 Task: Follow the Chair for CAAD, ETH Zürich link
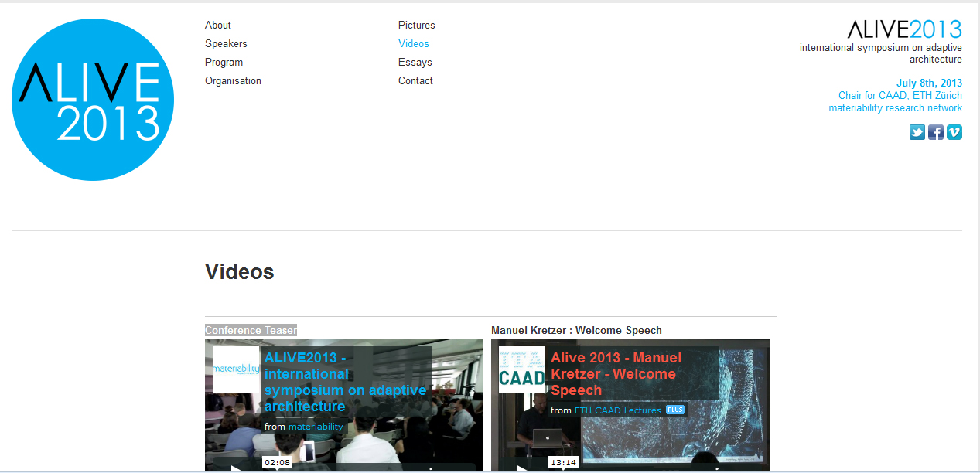pos(900,96)
